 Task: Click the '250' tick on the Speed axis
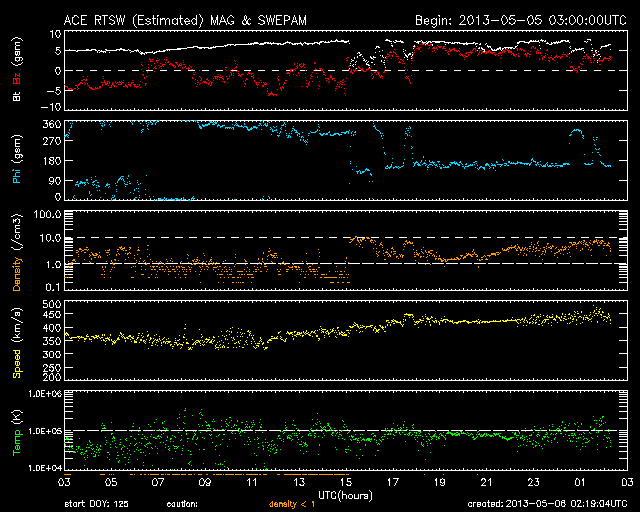point(53,367)
